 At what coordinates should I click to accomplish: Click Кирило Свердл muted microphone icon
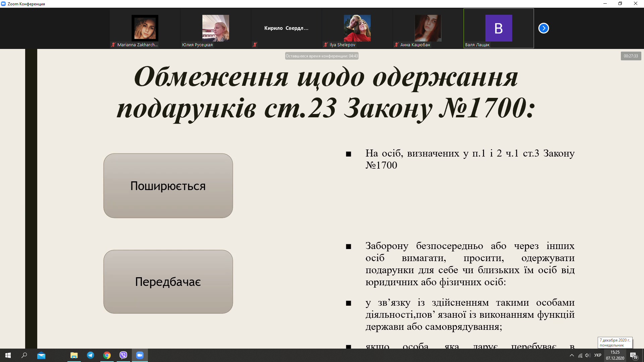[255, 45]
